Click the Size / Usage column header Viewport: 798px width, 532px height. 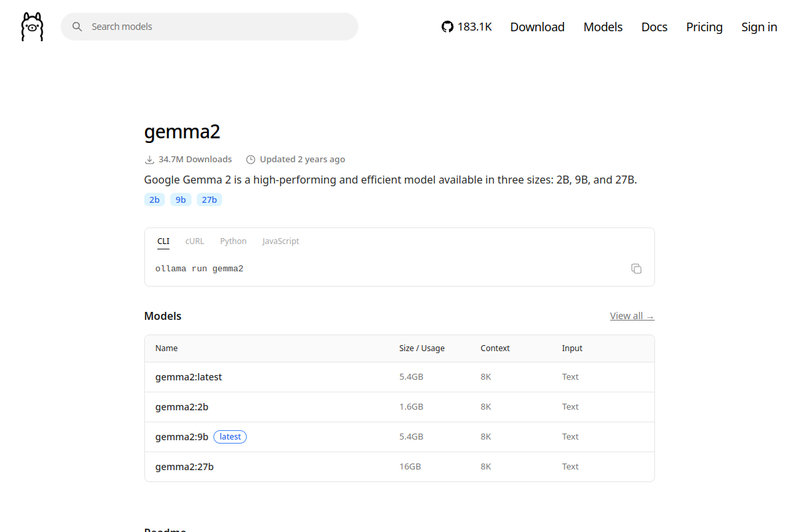422,348
